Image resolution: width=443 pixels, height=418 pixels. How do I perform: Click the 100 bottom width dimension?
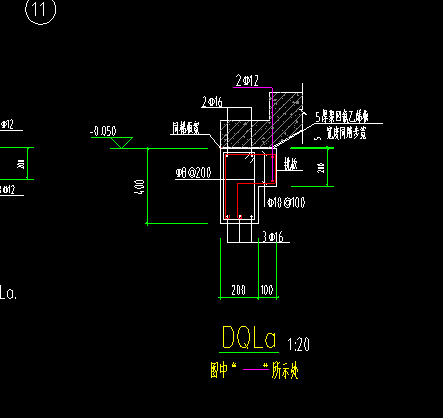coord(267,290)
